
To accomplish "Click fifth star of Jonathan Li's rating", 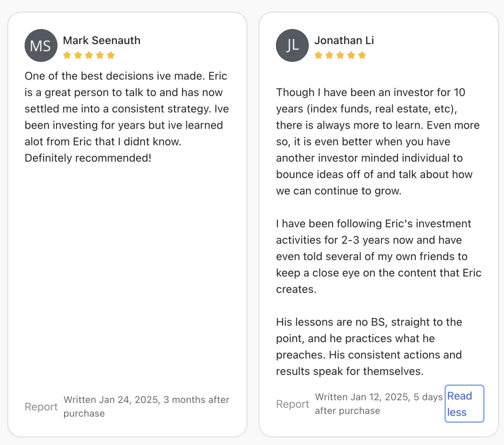I will coord(362,55).
